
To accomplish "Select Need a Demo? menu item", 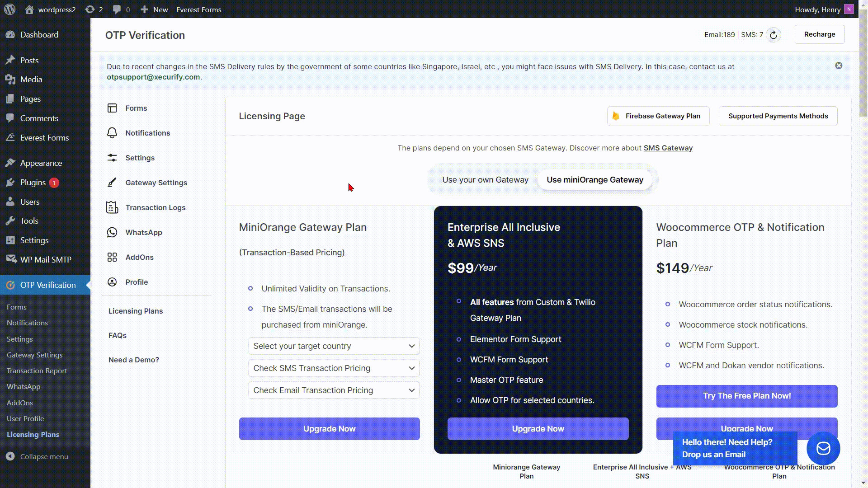I will (x=134, y=360).
